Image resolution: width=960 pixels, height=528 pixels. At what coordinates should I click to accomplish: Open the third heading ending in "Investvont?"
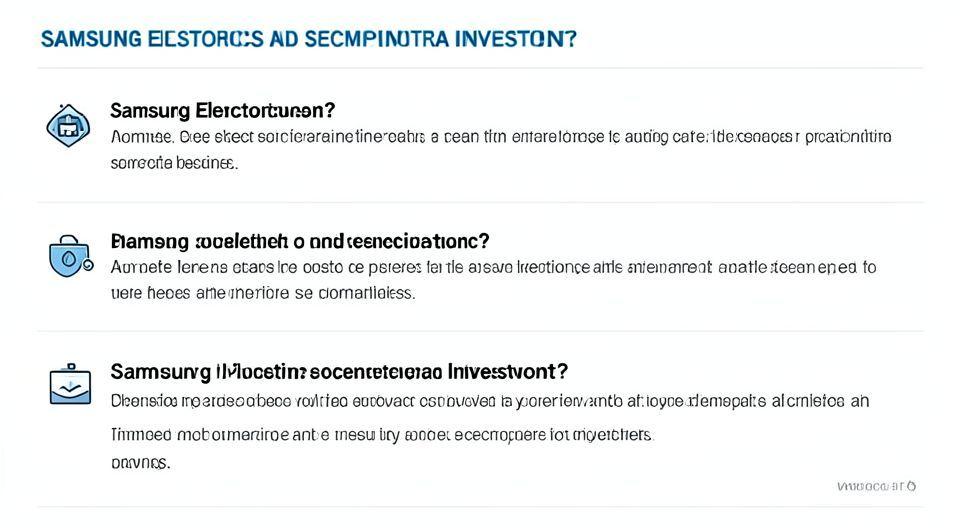[x=339, y=372]
